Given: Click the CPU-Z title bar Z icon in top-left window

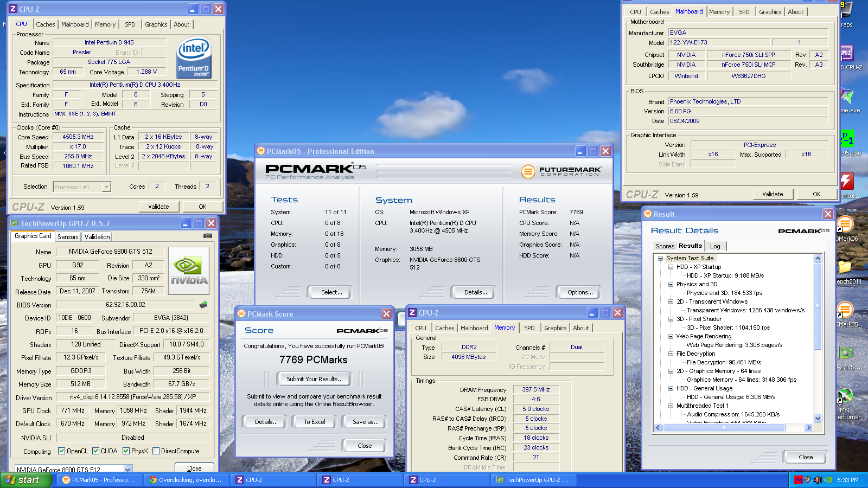Looking at the screenshot, I should 13,9.
